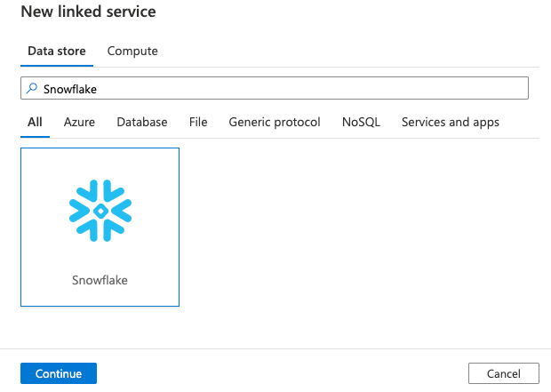Click the typed Snowflake text in search field

pos(70,89)
